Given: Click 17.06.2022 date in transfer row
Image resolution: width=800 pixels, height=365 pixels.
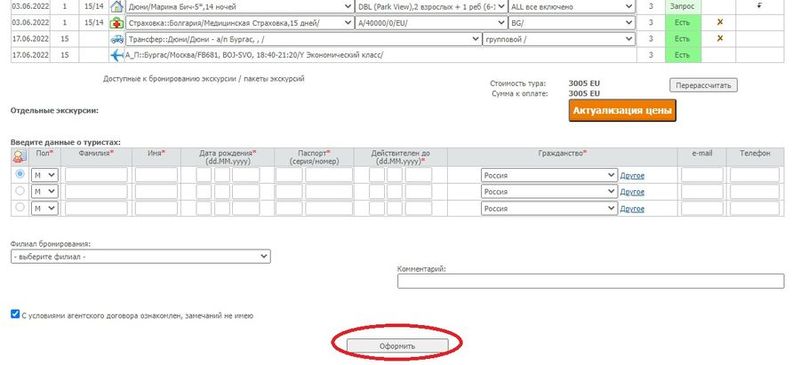Looking at the screenshot, I should point(30,39).
